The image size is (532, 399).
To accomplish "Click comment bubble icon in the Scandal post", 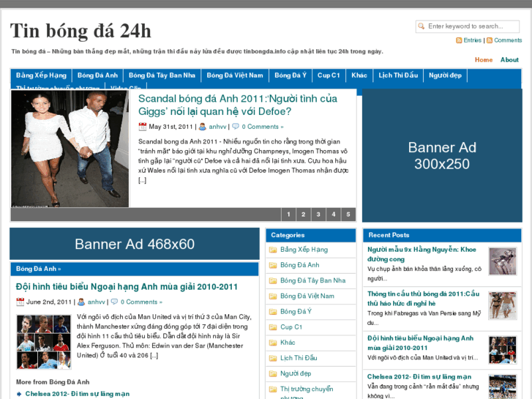I will tap(236, 127).
